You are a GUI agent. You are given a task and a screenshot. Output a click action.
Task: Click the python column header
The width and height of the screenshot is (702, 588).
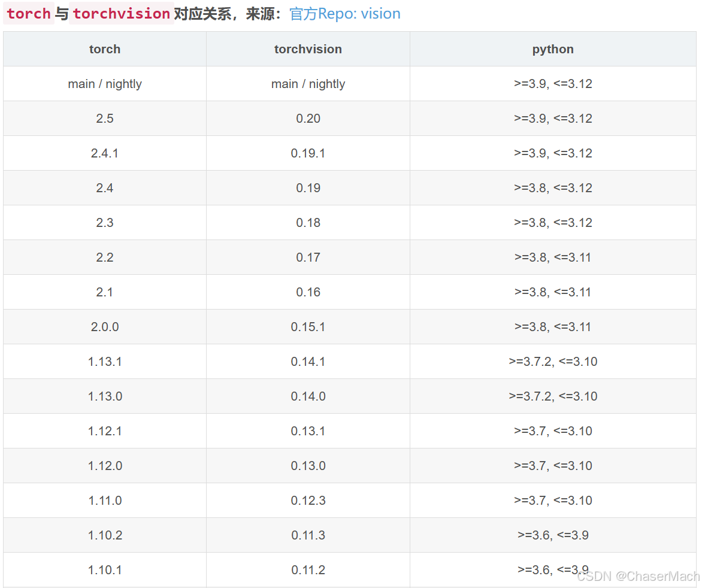point(553,49)
